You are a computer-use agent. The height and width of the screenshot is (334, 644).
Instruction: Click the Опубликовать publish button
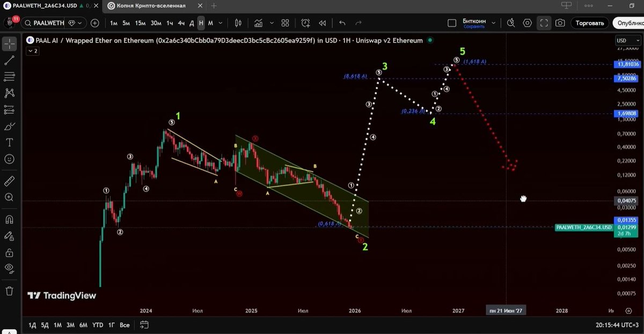tap(628, 23)
